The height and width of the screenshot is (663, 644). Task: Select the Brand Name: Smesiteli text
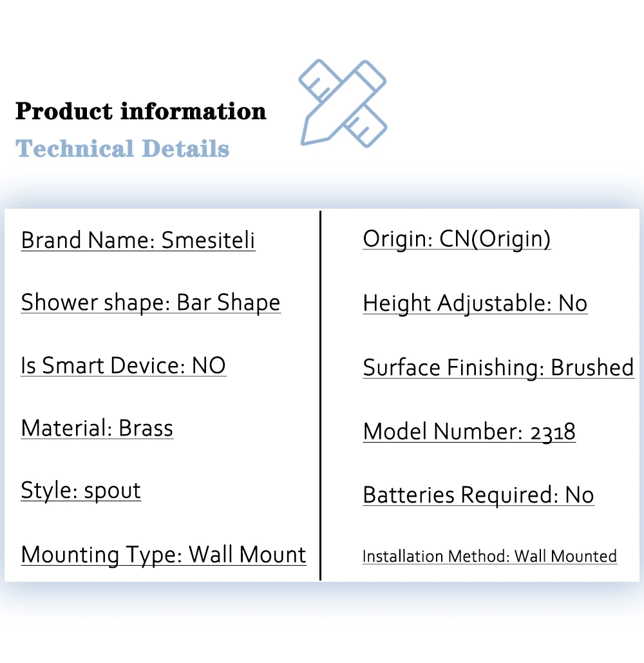click(138, 240)
